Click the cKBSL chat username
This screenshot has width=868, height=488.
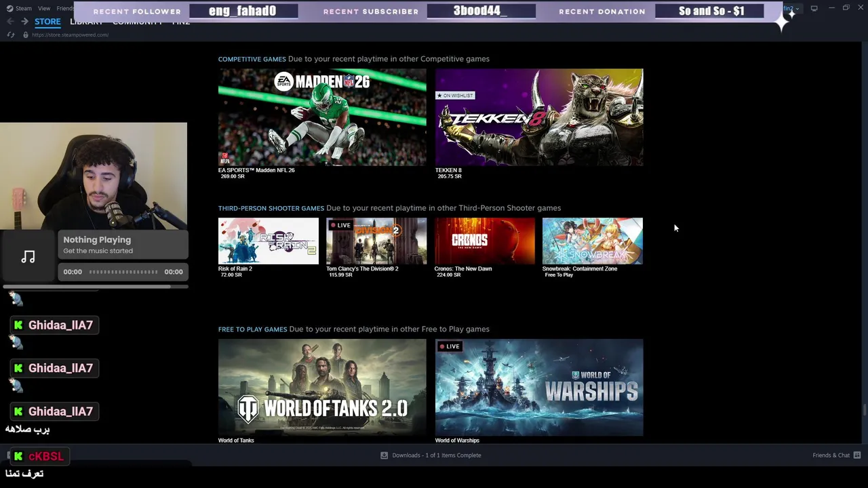click(x=45, y=456)
